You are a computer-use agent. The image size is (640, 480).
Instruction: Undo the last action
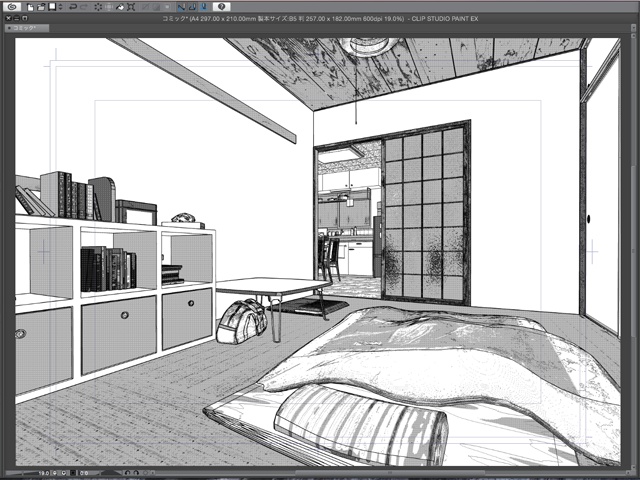pos(73,7)
